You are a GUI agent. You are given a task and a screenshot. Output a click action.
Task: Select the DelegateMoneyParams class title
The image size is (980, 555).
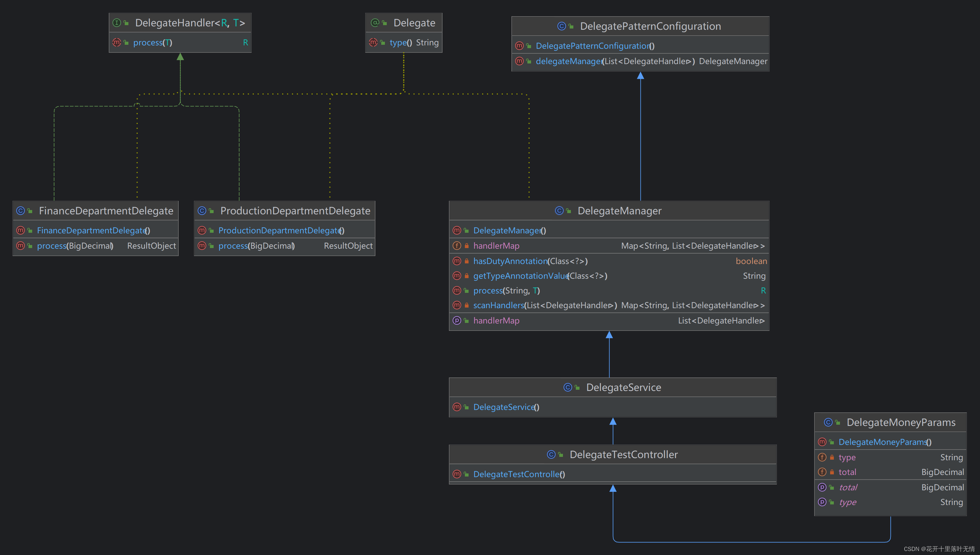[x=901, y=422]
